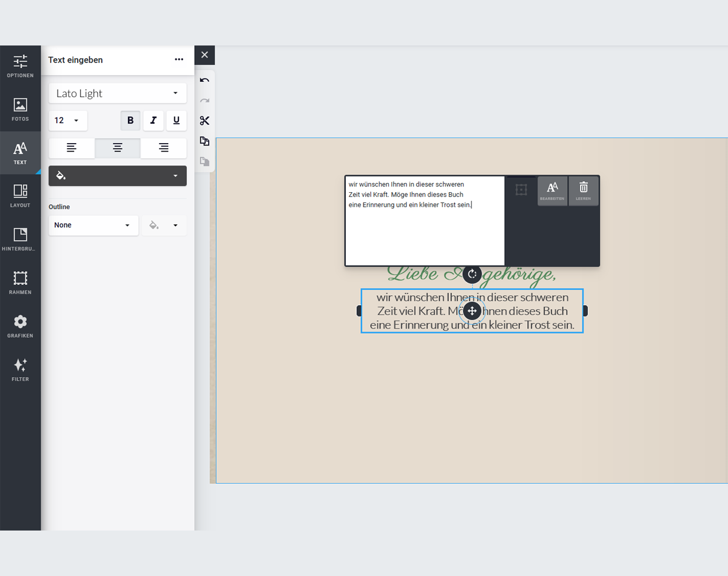Open the Layout sidebar panel

(20, 196)
